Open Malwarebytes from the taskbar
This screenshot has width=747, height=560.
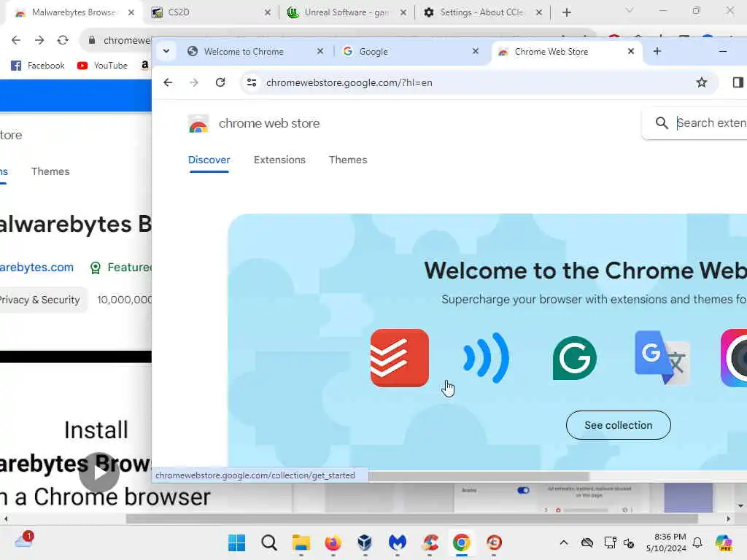398,542
